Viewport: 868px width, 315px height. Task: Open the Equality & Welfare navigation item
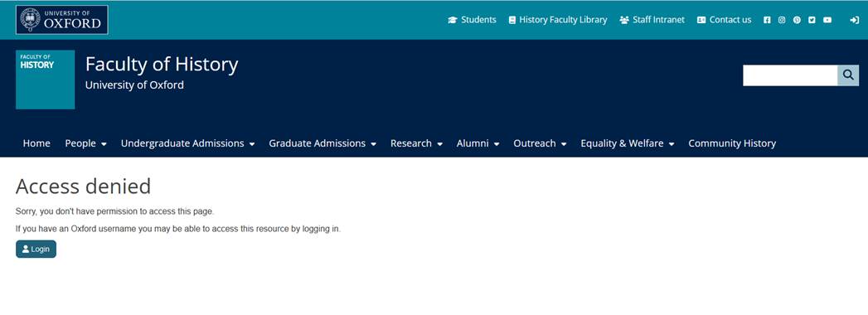tap(623, 143)
